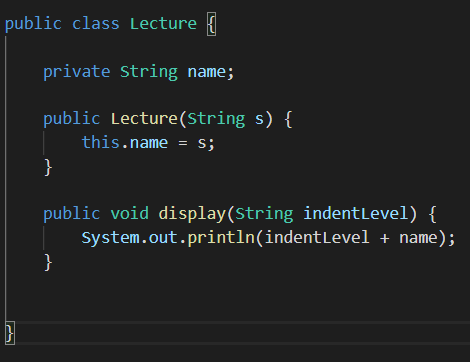Click 'System' in the println statement

(x=110, y=238)
